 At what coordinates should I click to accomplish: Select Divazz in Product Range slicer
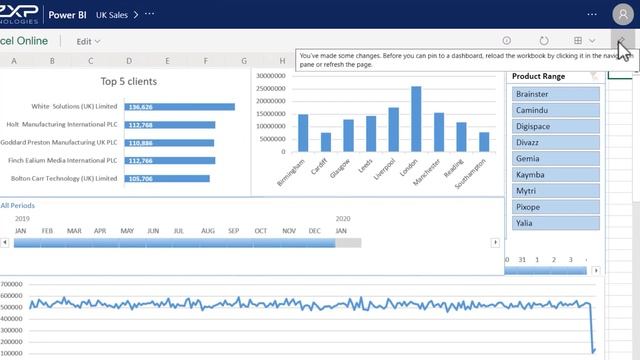556,142
